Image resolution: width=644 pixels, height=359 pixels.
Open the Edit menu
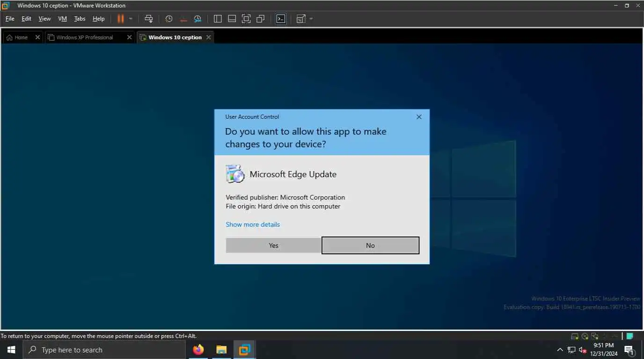click(x=26, y=19)
